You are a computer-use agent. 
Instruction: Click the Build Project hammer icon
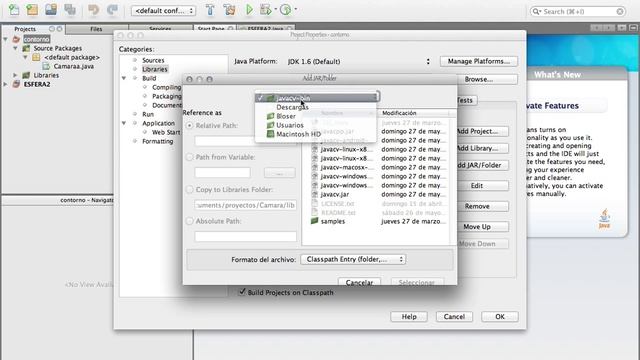coord(210,10)
